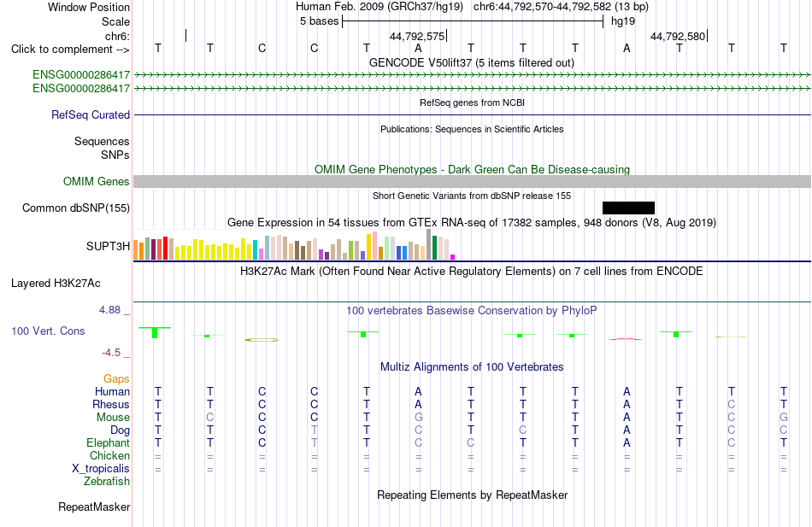Open the Window Position track label

[89, 7]
